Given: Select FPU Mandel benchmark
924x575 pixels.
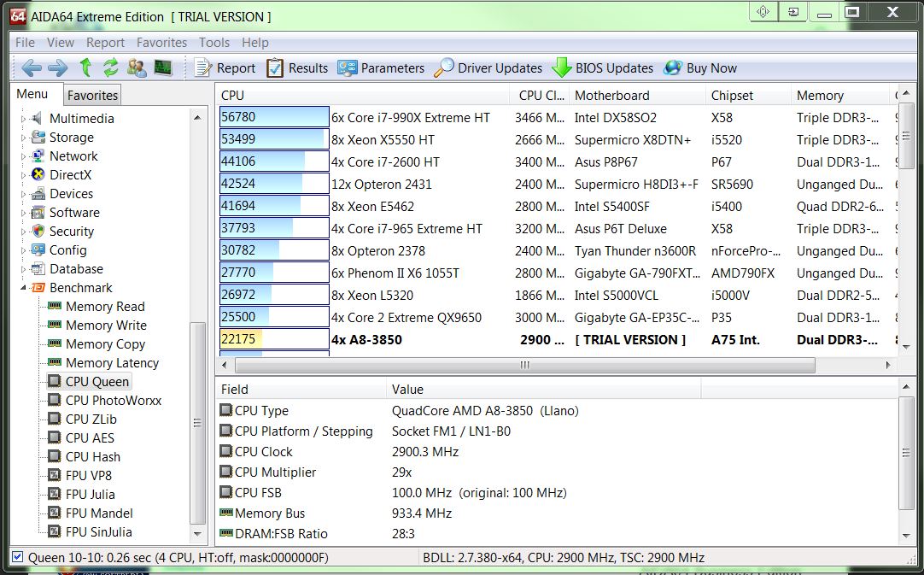Looking at the screenshot, I should [99, 513].
